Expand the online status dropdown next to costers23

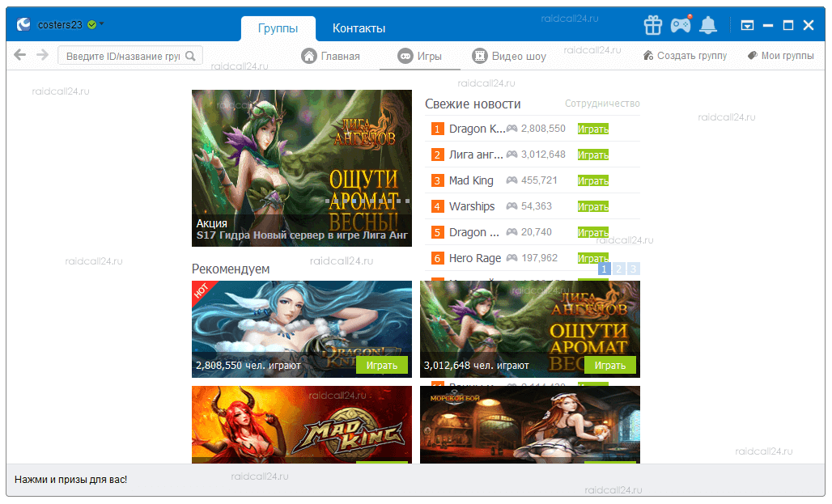click(x=102, y=23)
